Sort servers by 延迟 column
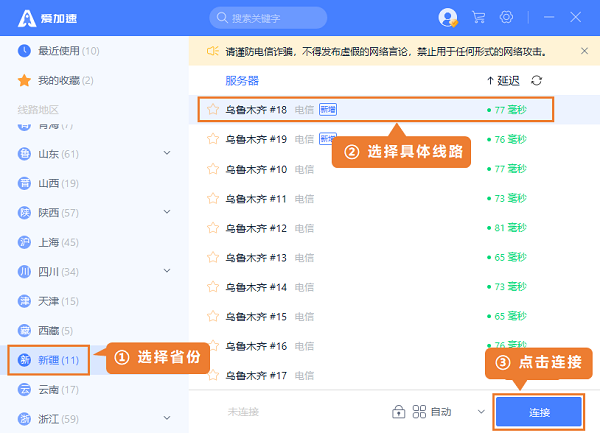This screenshot has height=433, width=600. [503, 81]
